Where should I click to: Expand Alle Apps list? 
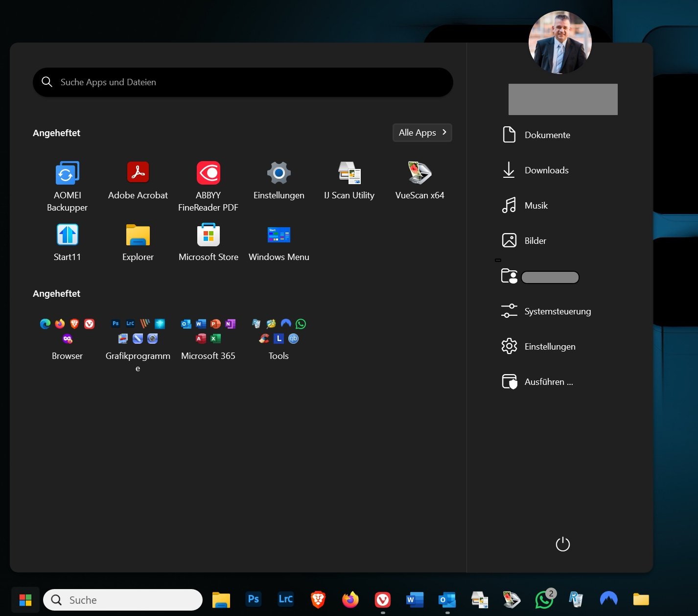[422, 132]
